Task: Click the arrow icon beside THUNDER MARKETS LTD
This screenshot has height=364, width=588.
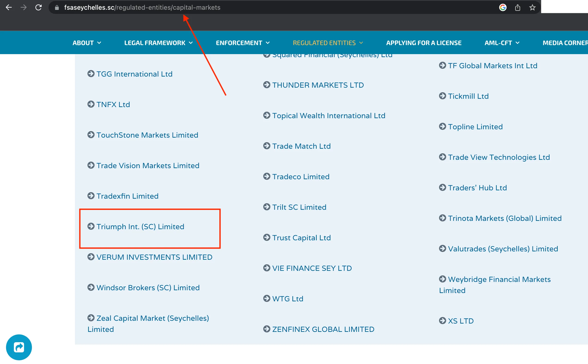Action: (266, 85)
